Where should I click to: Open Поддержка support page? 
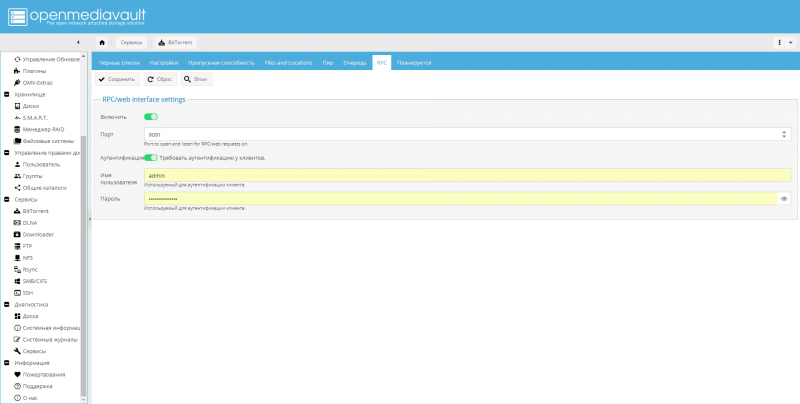[x=37, y=386]
